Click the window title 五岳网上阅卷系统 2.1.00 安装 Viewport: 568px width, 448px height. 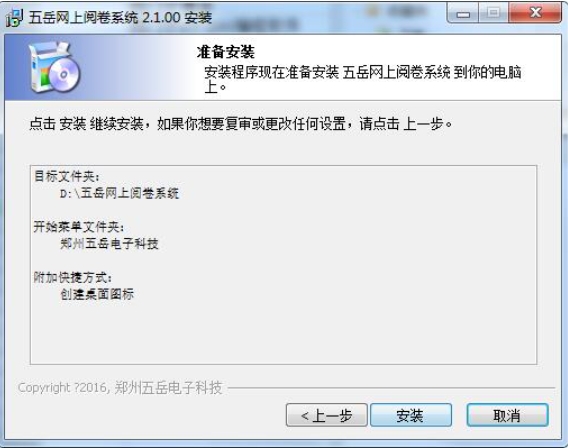[120, 18]
